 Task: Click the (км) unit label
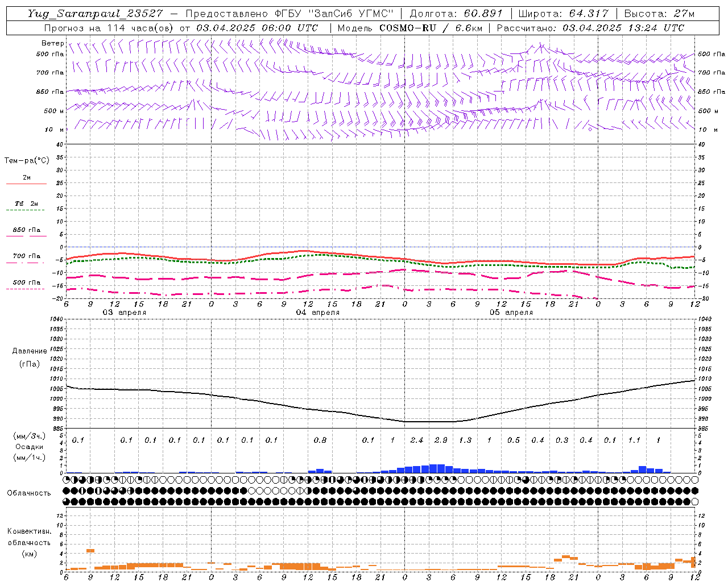[29, 554]
